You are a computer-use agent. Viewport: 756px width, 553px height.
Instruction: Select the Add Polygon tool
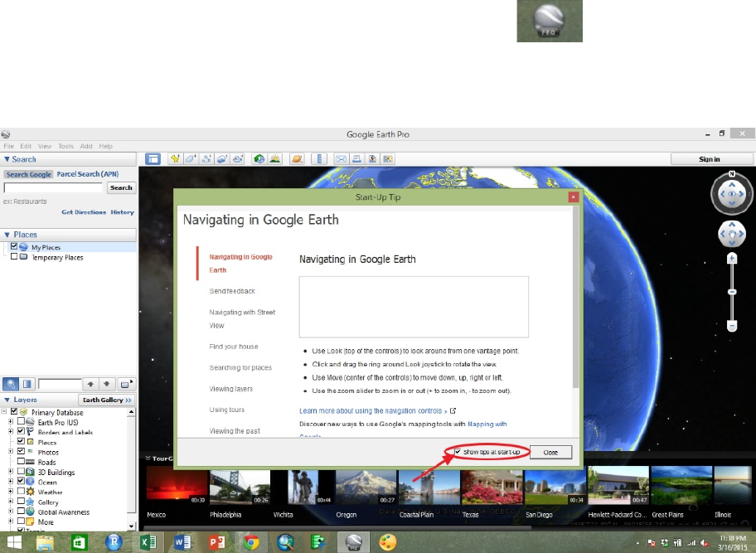(x=191, y=158)
